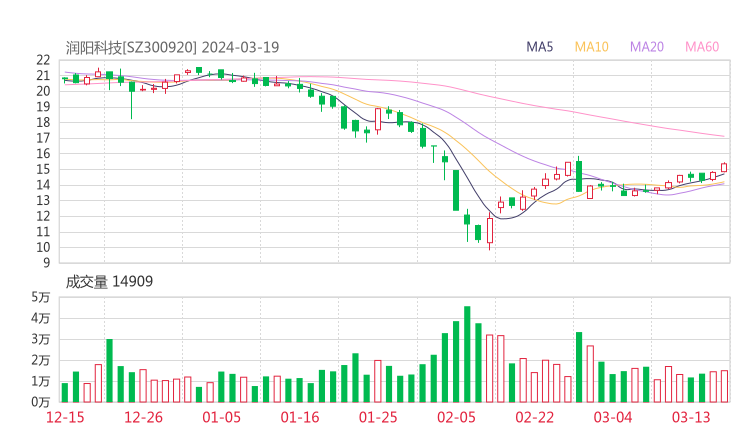Click the 01-16 date axis label

coord(300,417)
